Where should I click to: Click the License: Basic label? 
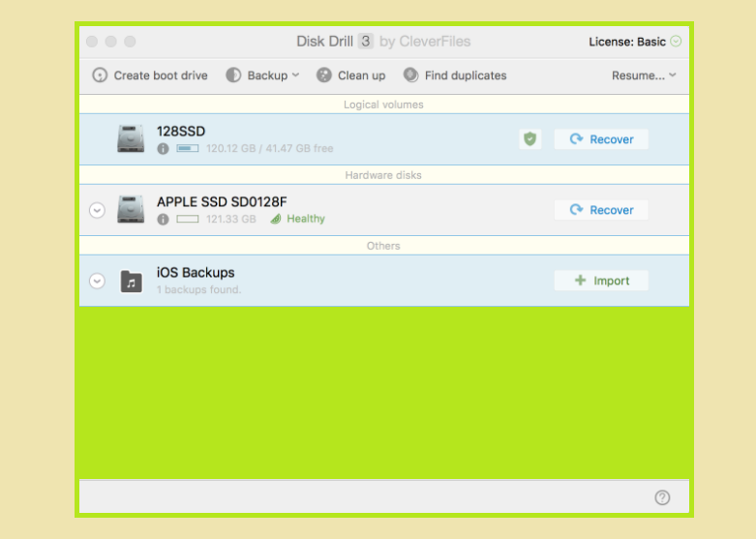tap(627, 42)
